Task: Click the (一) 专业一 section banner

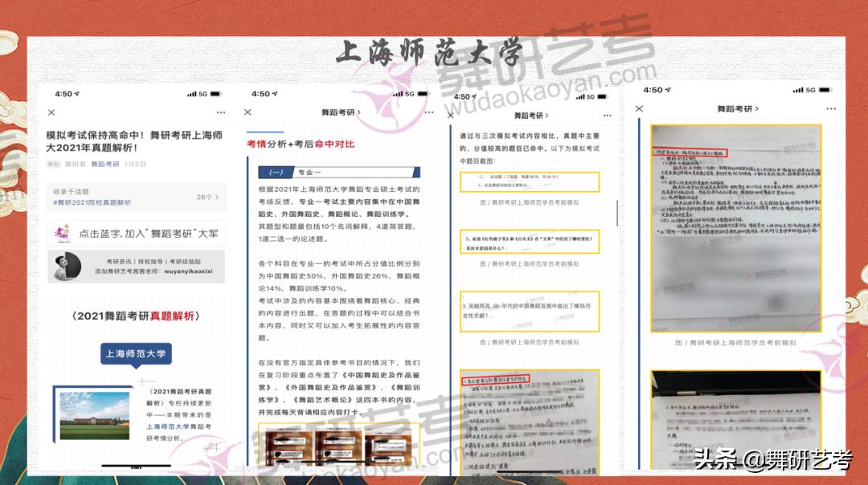Action: (x=339, y=172)
